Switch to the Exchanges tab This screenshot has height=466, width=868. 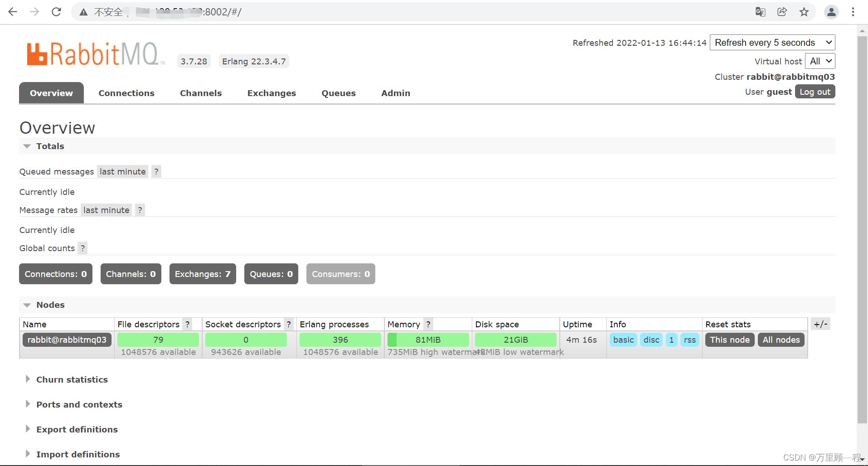tap(272, 93)
